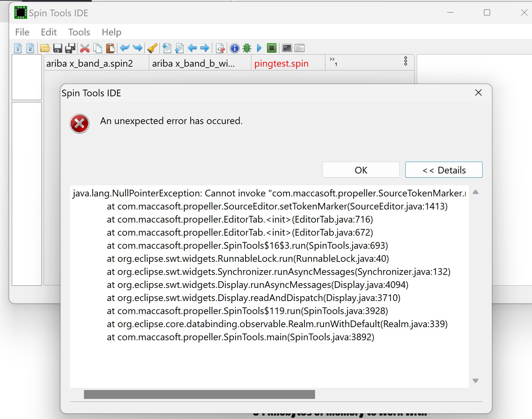This screenshot has height=419, width=532.
Task: Save file with floppy disk icon
Action: point(58,48)
